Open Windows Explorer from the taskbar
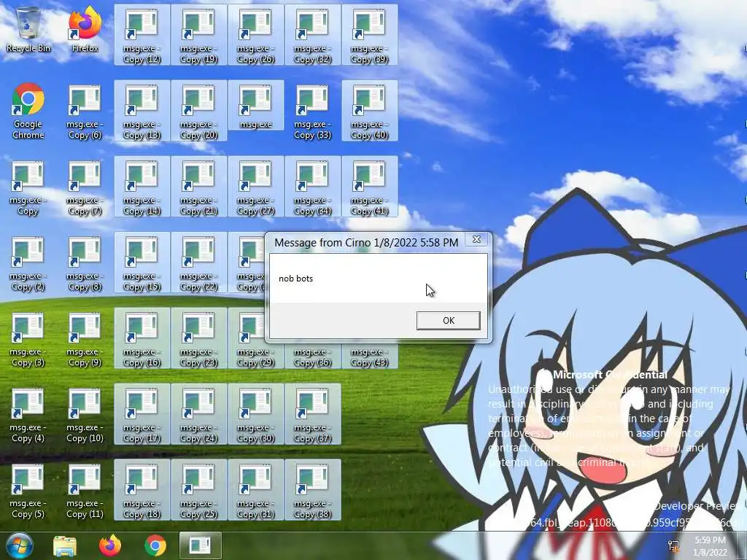The height and width of the screenshot is (560, 747). coord(65,545)
